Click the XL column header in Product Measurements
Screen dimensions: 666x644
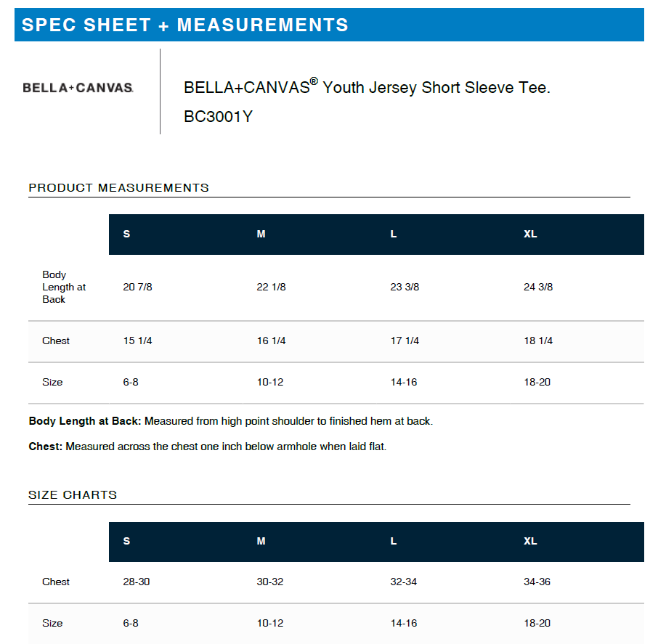pos(530,234)
